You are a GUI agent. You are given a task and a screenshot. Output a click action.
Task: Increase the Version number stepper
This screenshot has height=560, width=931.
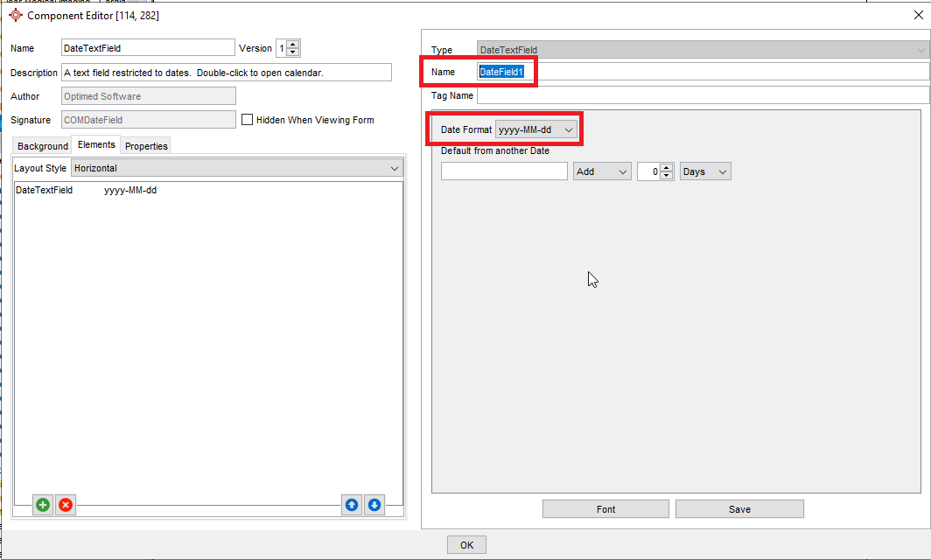pyautogui.click(x=293, y=45)
